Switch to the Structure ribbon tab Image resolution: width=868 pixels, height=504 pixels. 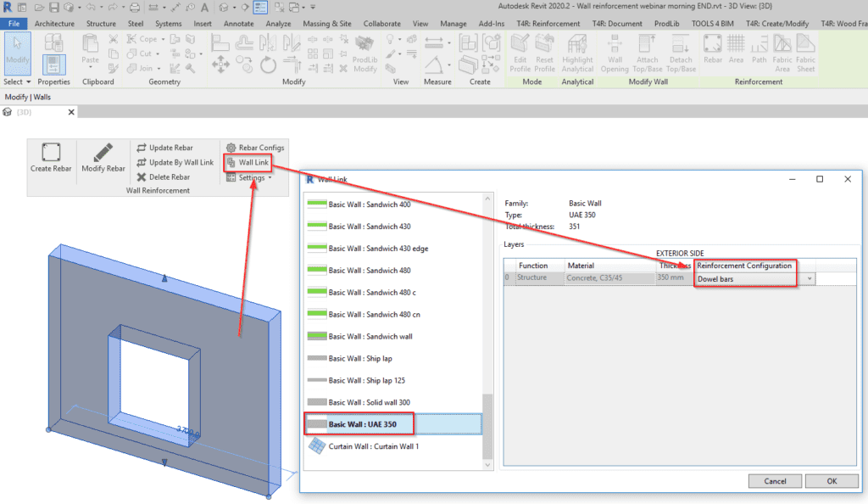pos(102,23)
